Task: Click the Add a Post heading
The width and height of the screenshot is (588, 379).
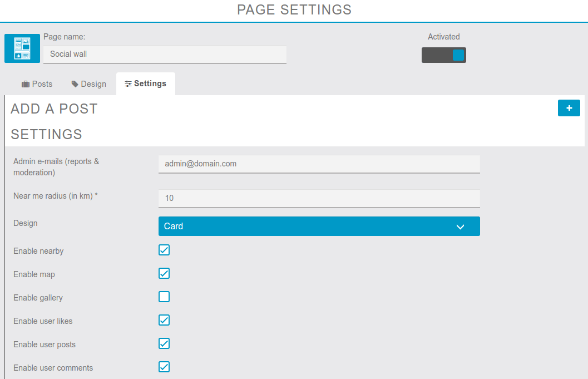Action: coord(55,109)
